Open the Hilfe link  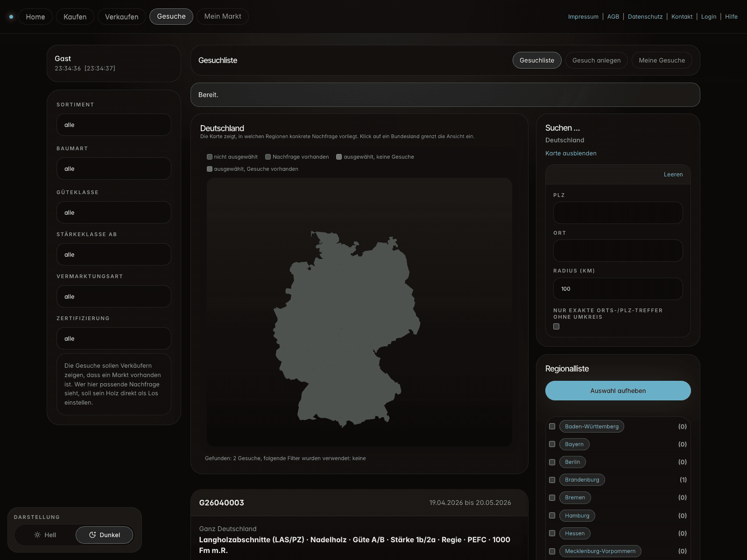(x=731, y=17)
